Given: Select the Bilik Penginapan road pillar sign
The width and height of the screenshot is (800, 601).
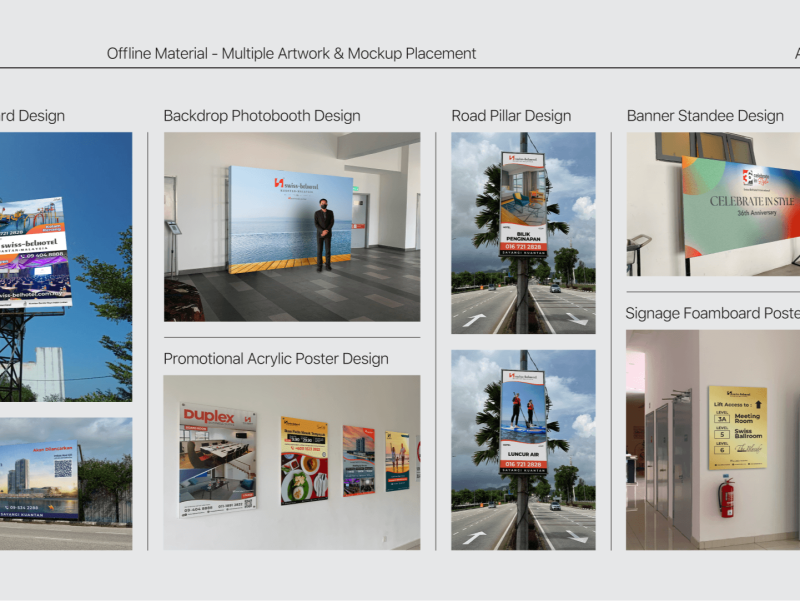Looking at the screenshot, I should [523, 204].
